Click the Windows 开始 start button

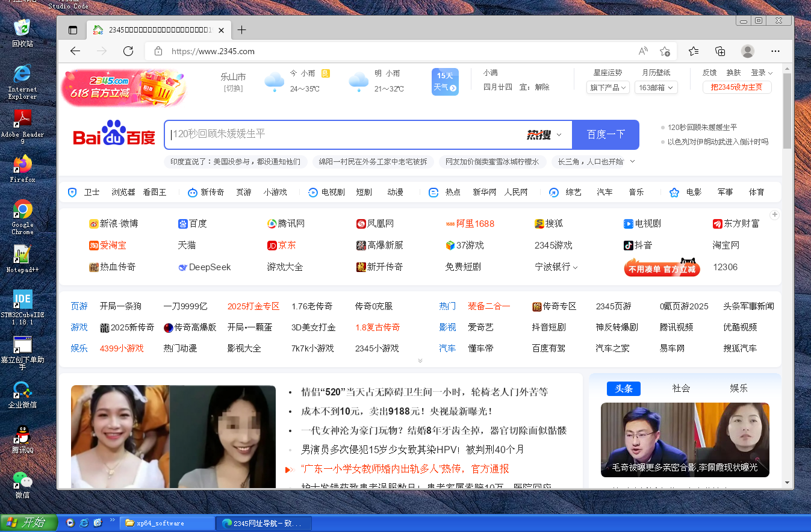pyautogui.click(x=29, y=522)
